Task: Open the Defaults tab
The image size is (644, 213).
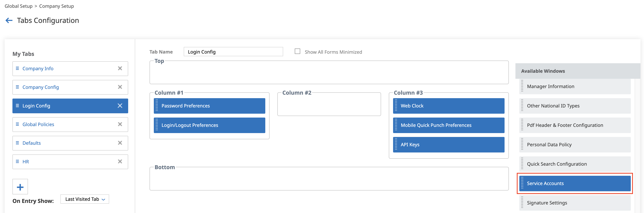Action: tap(31, 143)
